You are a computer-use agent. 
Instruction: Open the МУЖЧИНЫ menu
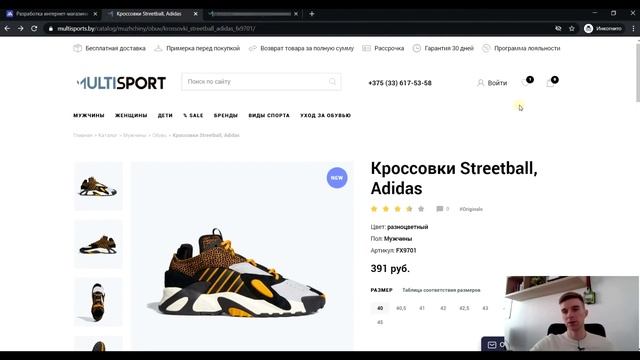89,116
